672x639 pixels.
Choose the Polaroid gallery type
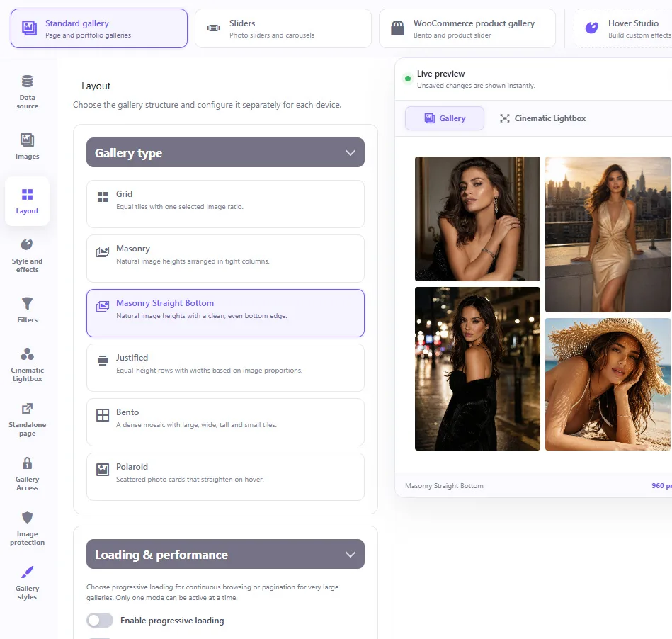pyautogui.click(x=225, y=477)
